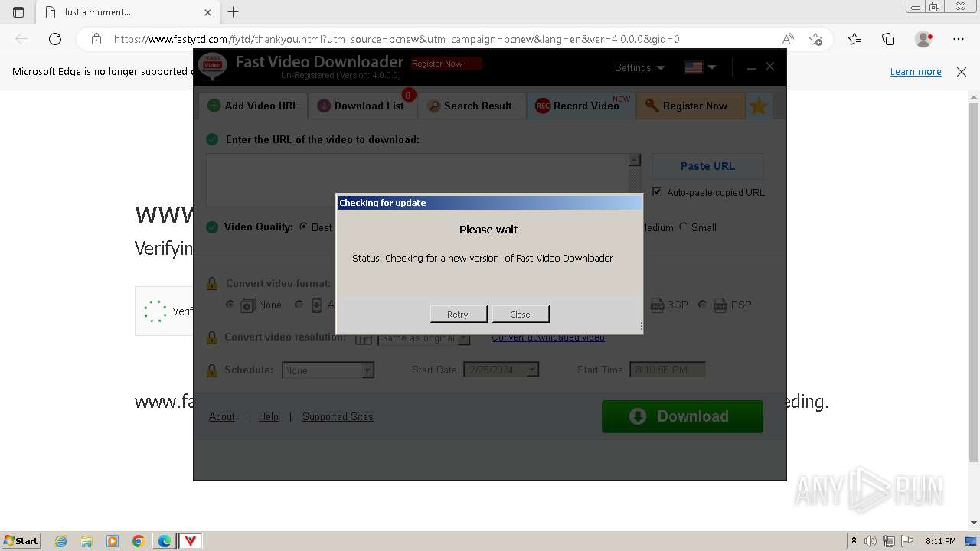Click the URL box scrollbar up arrow
980x551 pixels.
[x=635, y=160]
